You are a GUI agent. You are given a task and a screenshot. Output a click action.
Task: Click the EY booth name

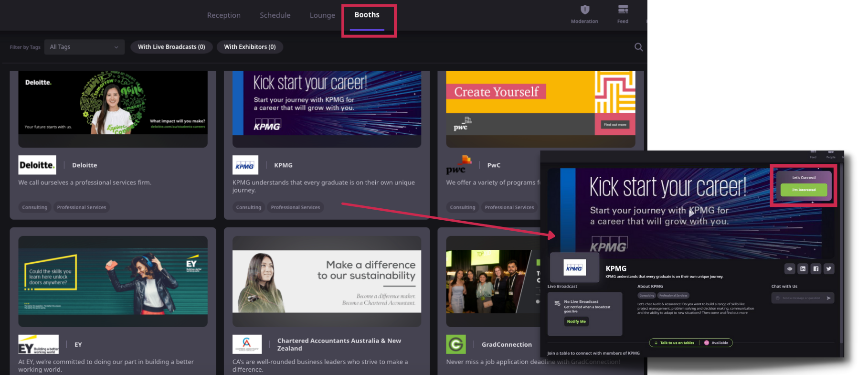click(x=78, y=344)
